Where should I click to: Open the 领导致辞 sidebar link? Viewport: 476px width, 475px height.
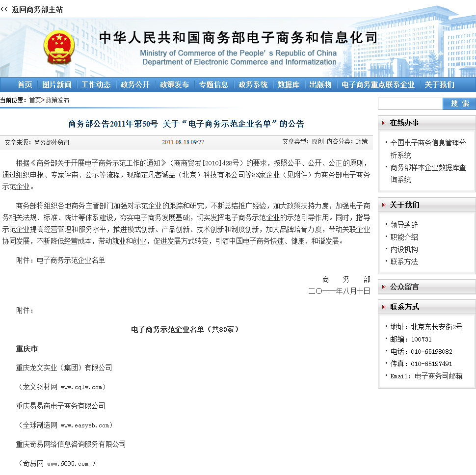[x=404, y=225]
